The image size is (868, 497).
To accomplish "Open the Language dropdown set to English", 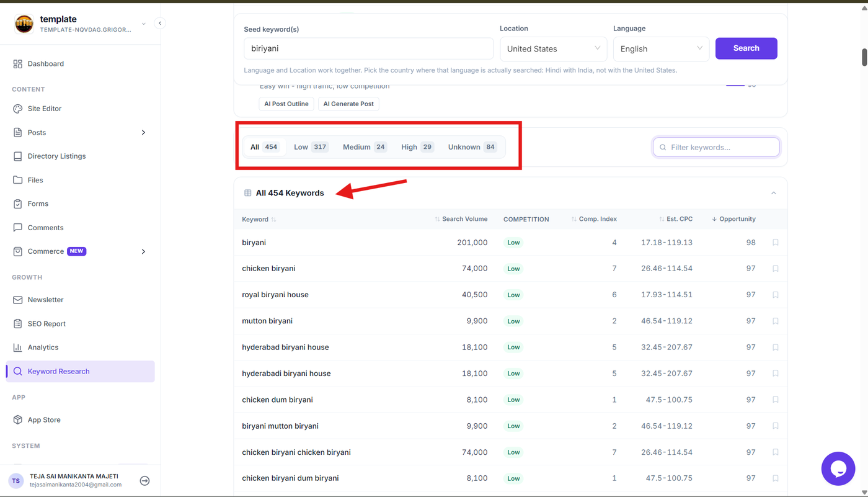I will [661, 48].
